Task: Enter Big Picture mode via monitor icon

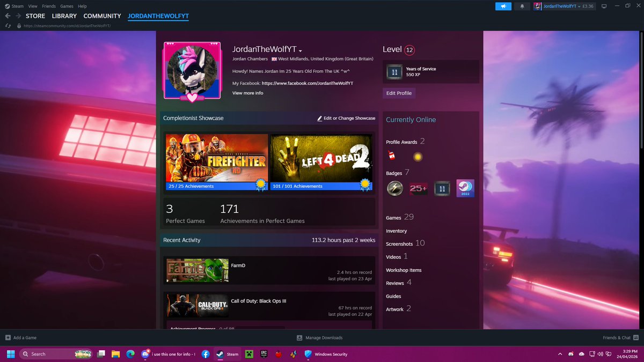Action: pyautogui.click(x=604, y=6)
